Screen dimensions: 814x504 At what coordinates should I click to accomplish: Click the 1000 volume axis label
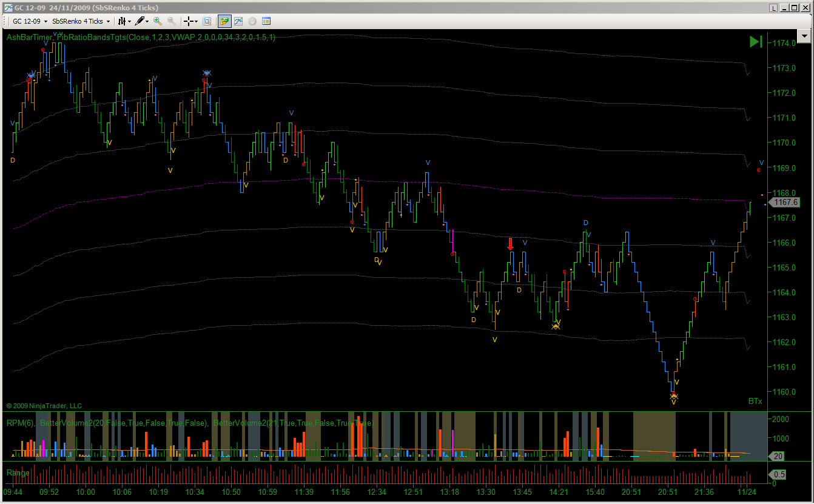[781, 438]
